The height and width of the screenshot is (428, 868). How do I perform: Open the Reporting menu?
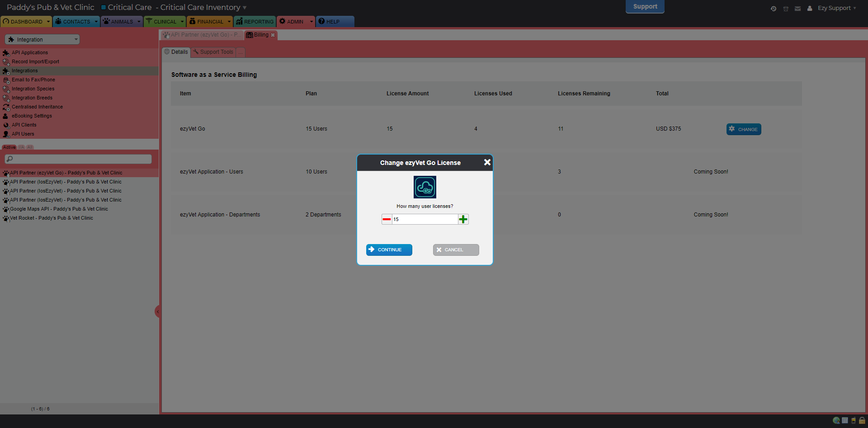pyautogui.click(x=255, y=22)
